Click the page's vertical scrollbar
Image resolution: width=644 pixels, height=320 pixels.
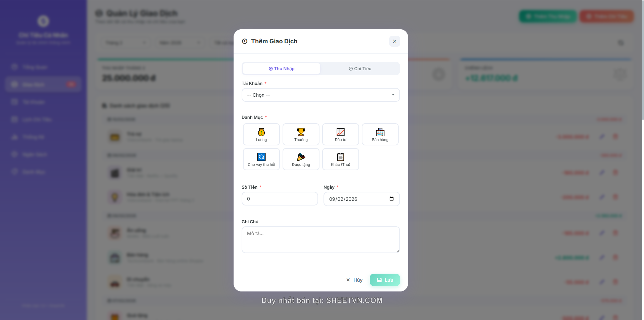pyautogui.click(x=642, y=60)
